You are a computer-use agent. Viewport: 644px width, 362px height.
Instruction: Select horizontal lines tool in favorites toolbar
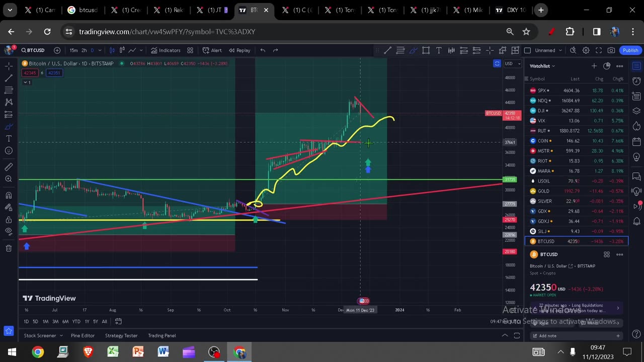[x=400, y=50]
